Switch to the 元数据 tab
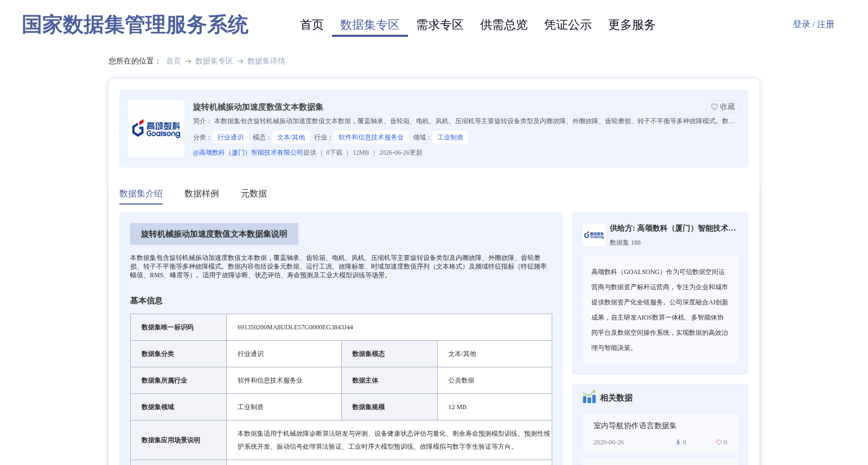Image resolution: width=868 pixels, height=465 pixels. click(254, 194)
